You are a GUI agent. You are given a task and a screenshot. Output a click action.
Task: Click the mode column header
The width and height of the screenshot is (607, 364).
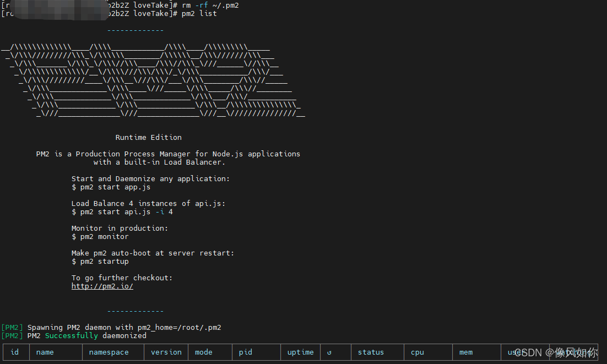click(203, 352)
